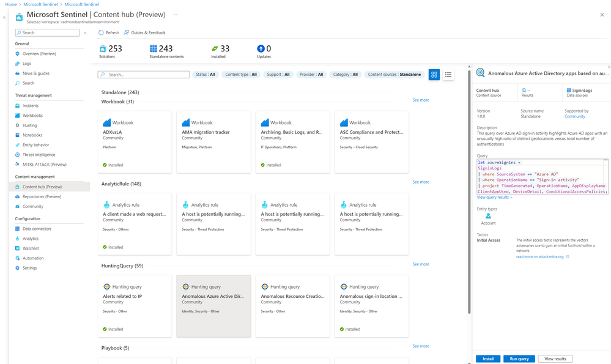Open MITRE ATT&CK (Preview)
The image size is (611, 364).
(x=44, y=165)
